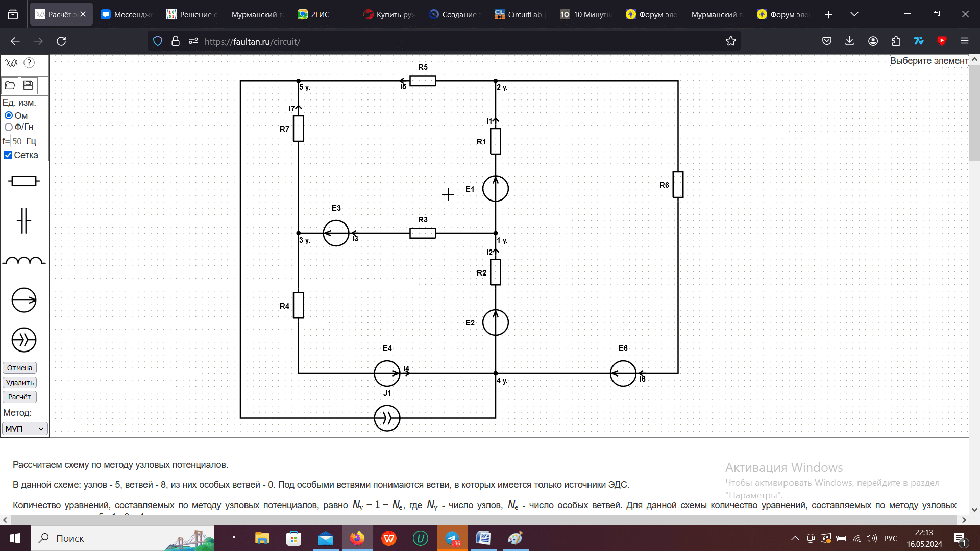The width and height of the screenshot is (980, 551).
Task: Select the Ф/Гн units radio button
Action: coord(9,127)
